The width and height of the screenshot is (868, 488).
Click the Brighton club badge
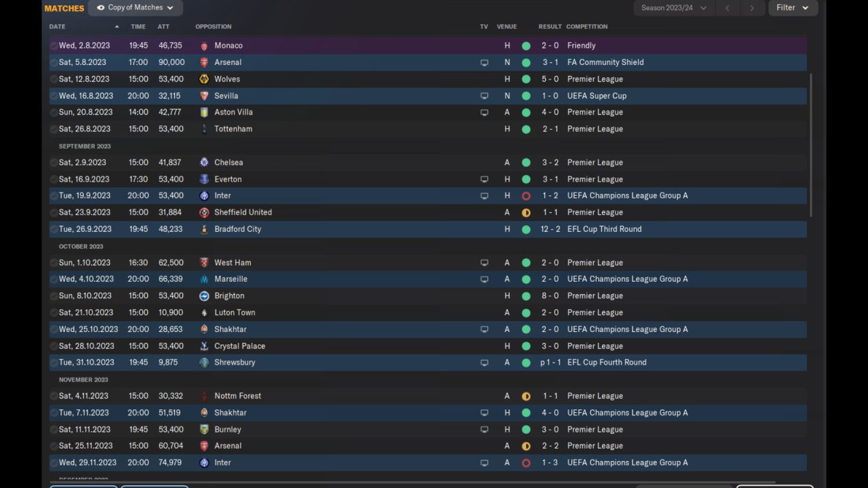tap(204, 296)
